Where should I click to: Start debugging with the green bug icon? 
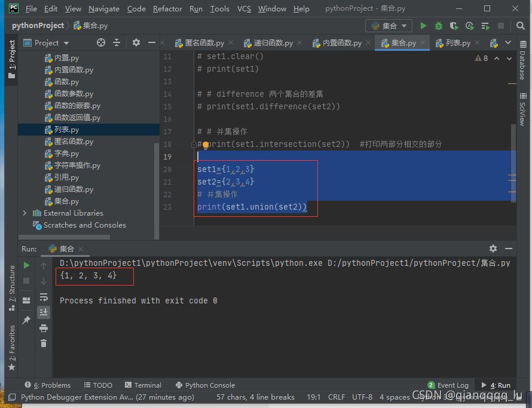[x=439, y=26]
